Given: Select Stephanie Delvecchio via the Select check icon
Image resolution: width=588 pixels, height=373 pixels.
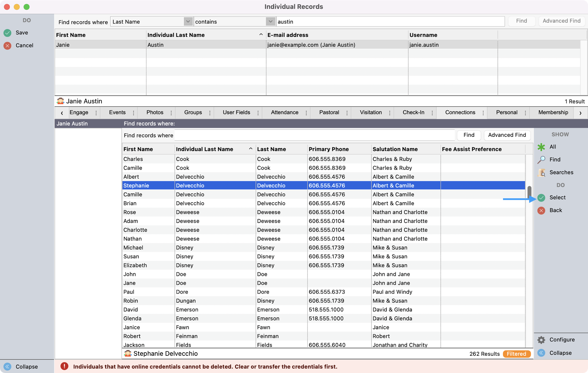Looking at the screenshot, I should tap(541, 197).
